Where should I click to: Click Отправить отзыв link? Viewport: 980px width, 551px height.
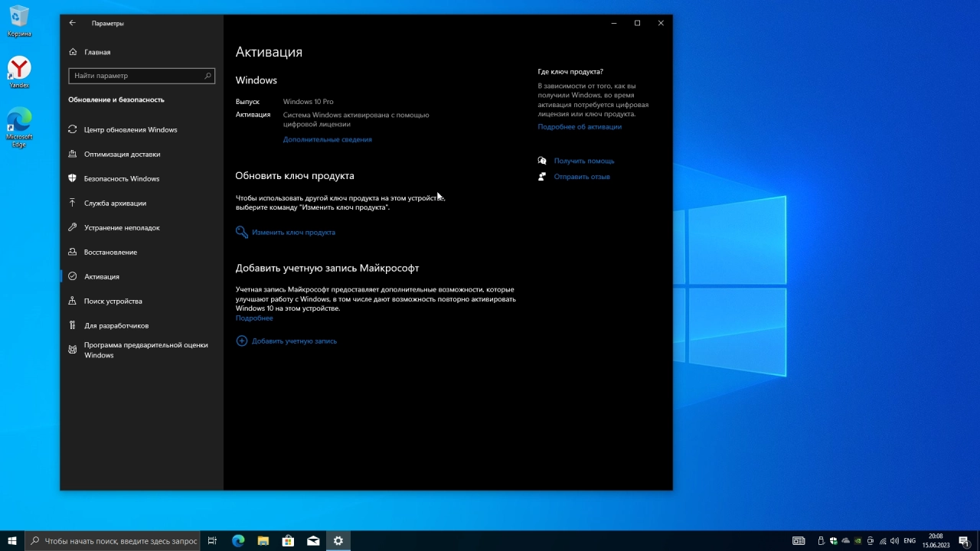point(582,177)
